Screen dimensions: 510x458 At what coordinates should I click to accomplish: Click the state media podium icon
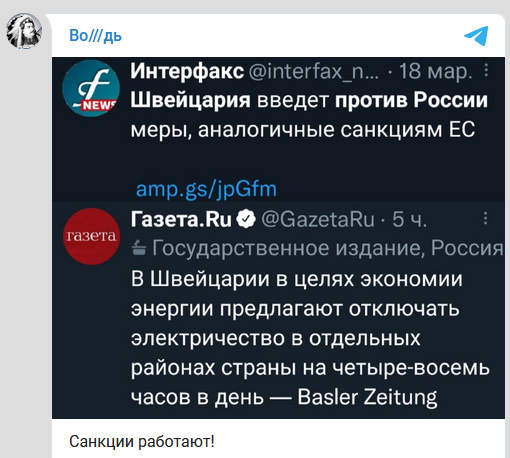[139, 248]
